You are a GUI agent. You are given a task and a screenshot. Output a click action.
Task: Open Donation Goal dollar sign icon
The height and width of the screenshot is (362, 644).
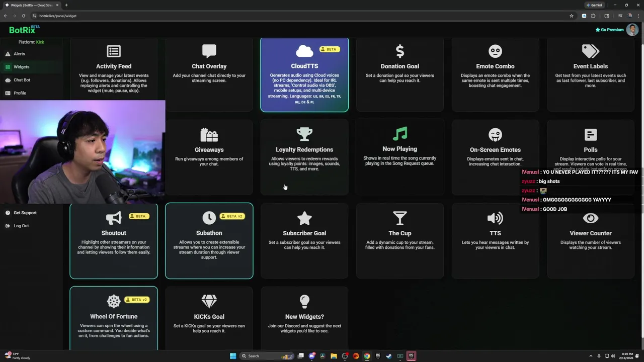[400, 51]
